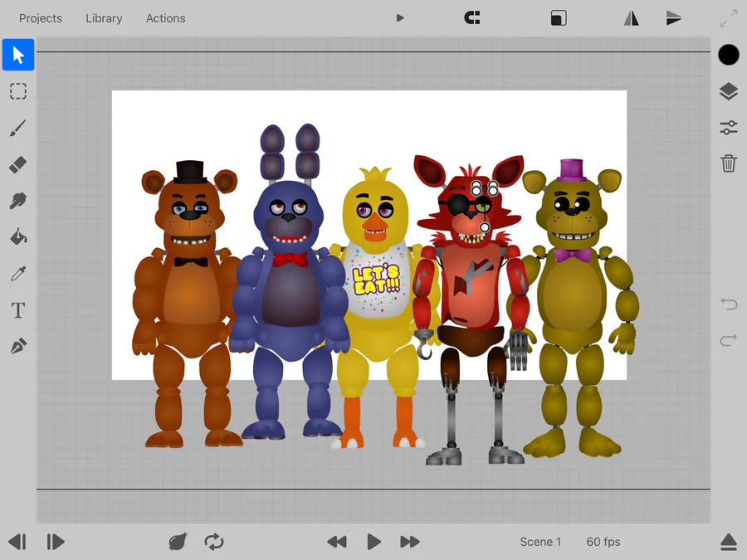Pick the eyedropper tool
The height and width of the screenshot is (560, 747).
coord(18,274)
